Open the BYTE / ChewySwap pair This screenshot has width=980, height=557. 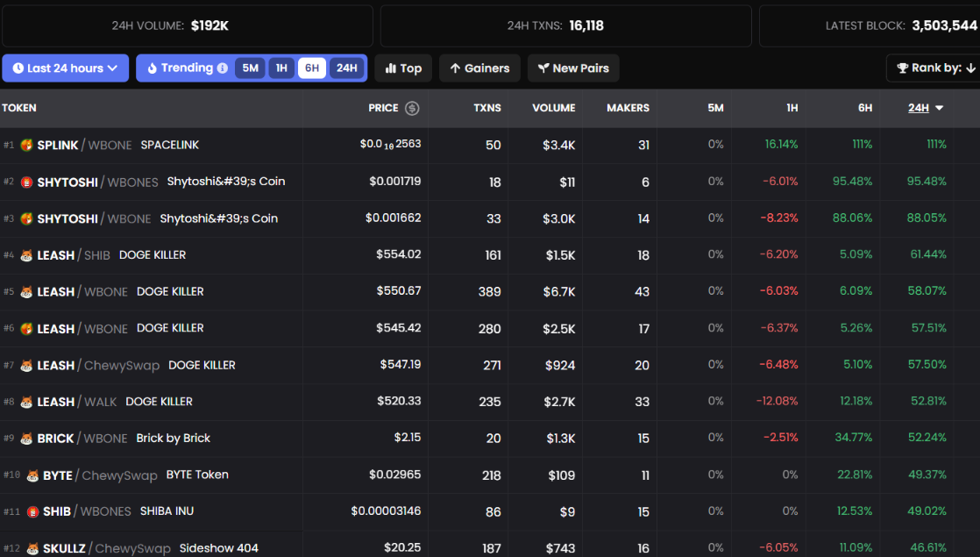point(100,475)
